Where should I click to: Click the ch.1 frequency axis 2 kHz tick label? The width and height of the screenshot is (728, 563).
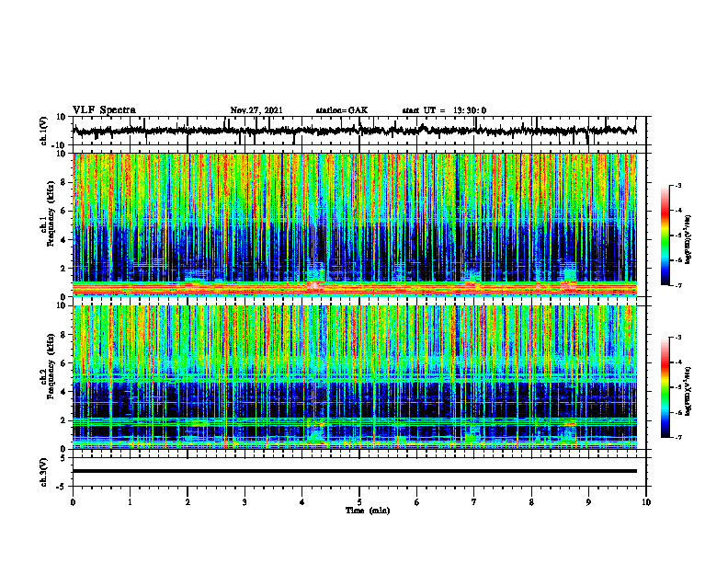click(x=64, y=269)
